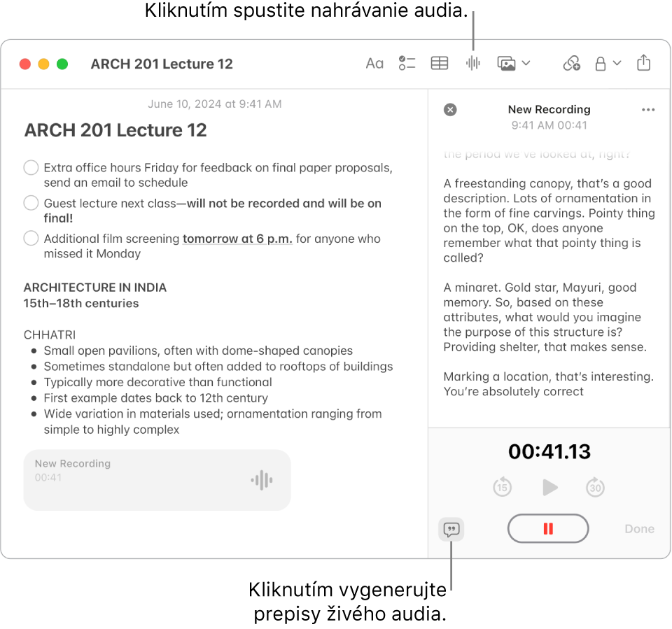Click the 'Small open pavilions' bullet line
This screenshot has height=629, width=672.
coord(198,351)
